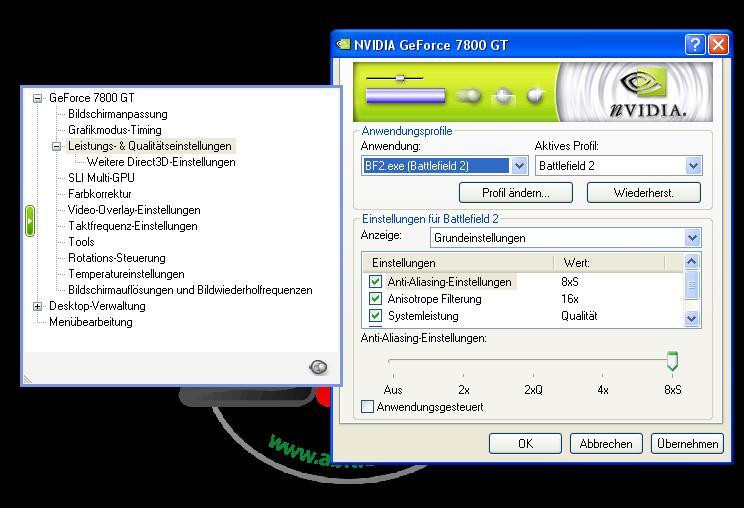Open Weitere Direct3D-Einstellungen
The height and width of the screenshot is (508, 744).
pos(161,162)
